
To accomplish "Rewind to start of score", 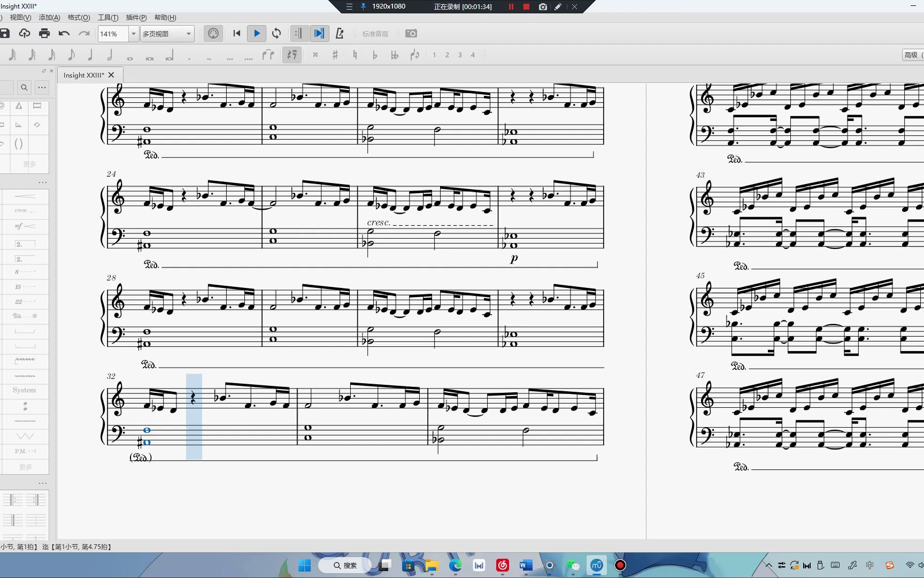I will 237,33.
